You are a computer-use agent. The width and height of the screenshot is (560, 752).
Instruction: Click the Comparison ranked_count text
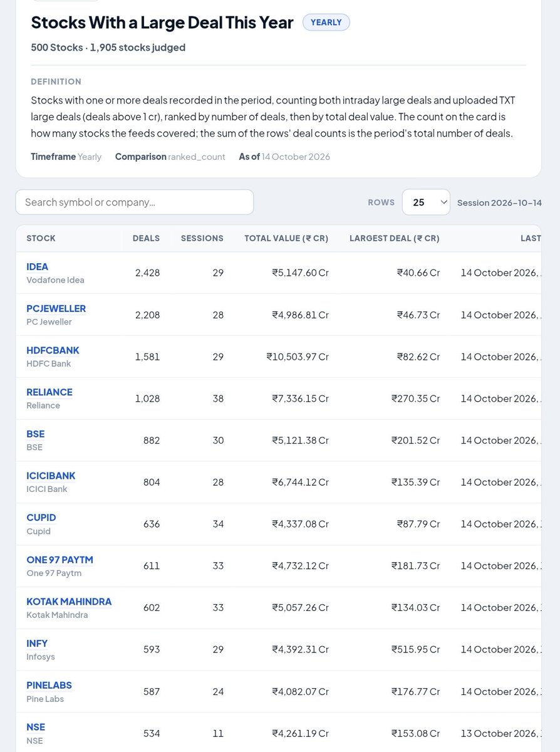click(x=170, y=157)
